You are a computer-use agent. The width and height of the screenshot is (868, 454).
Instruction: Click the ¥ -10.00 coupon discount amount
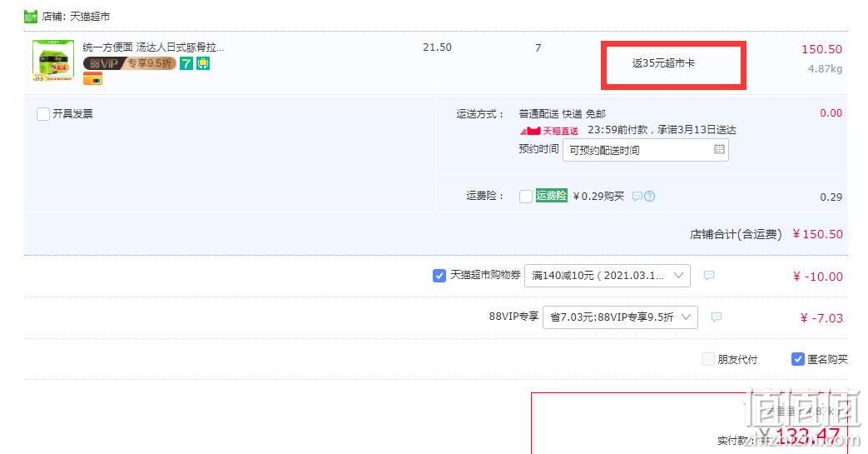pos(817,277)
